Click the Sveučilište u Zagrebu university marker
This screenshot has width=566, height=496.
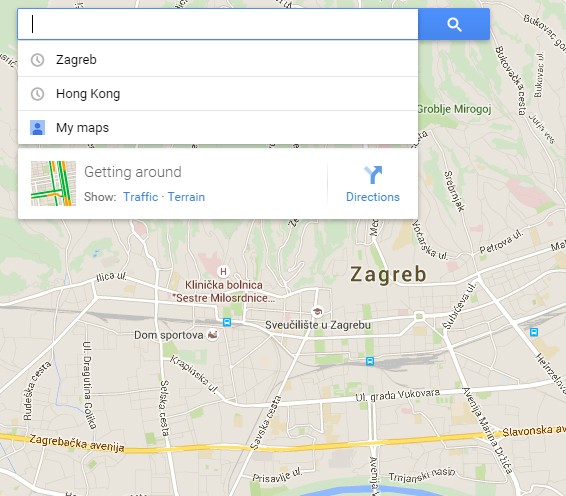coord(317,311)
